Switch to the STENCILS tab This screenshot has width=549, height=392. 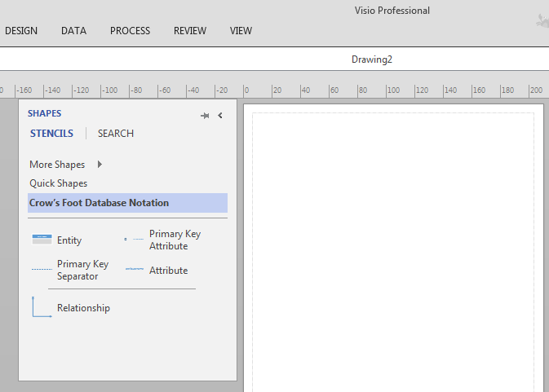click(x=51, y=134)
